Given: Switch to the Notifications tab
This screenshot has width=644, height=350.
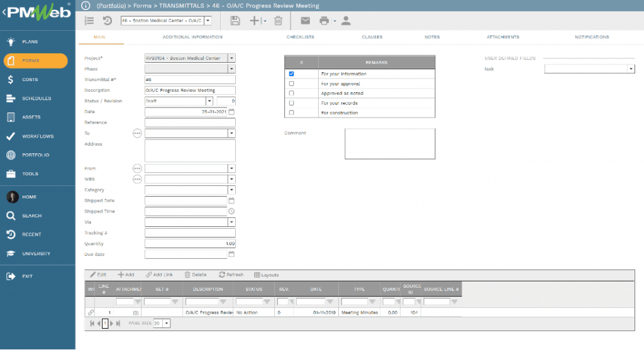Looking at the screenshot, I should (x=592, y=37).
